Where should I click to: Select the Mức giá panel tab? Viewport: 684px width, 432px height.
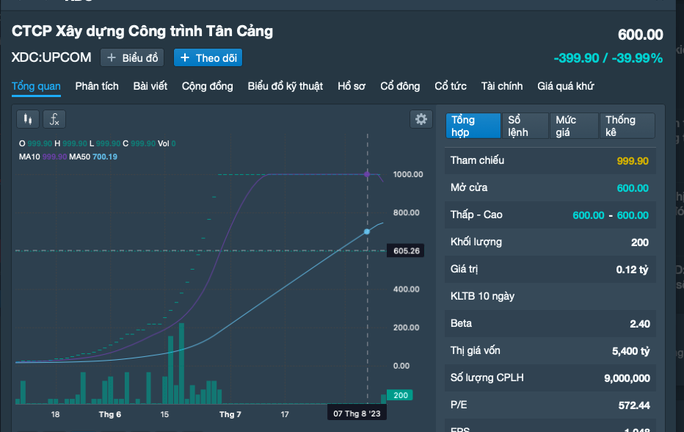574,126
